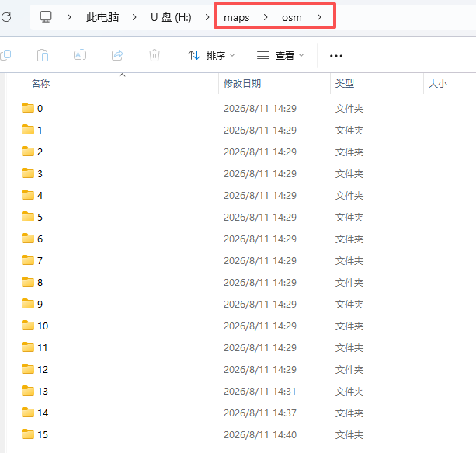
Task: Open the three-dot more options menu
Action: 336,56
